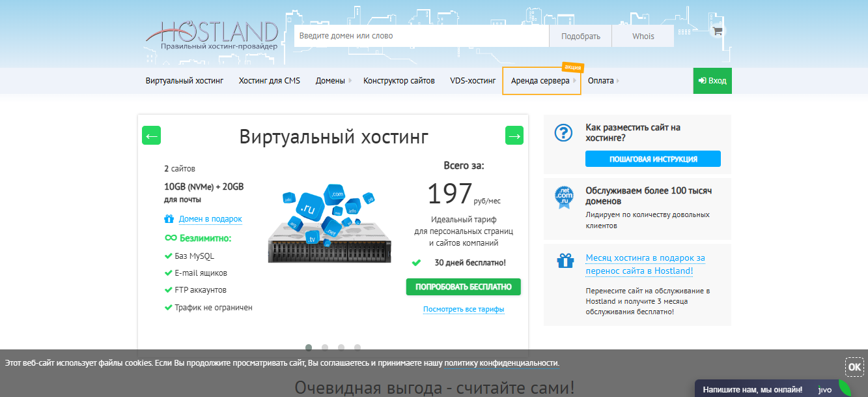Click the E-mail ящиков list item
This screenshot has height=397, width=868.
201,273
